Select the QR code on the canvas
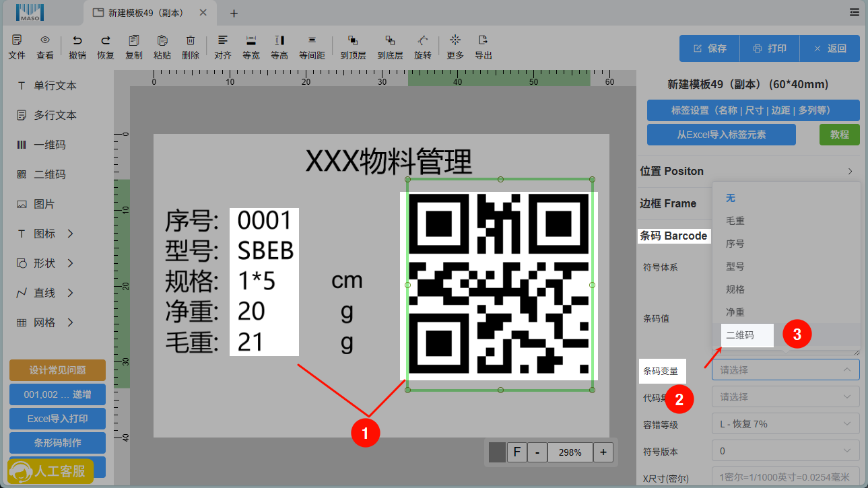The width and height of the screenshot is (868, 488). point(500,285)
